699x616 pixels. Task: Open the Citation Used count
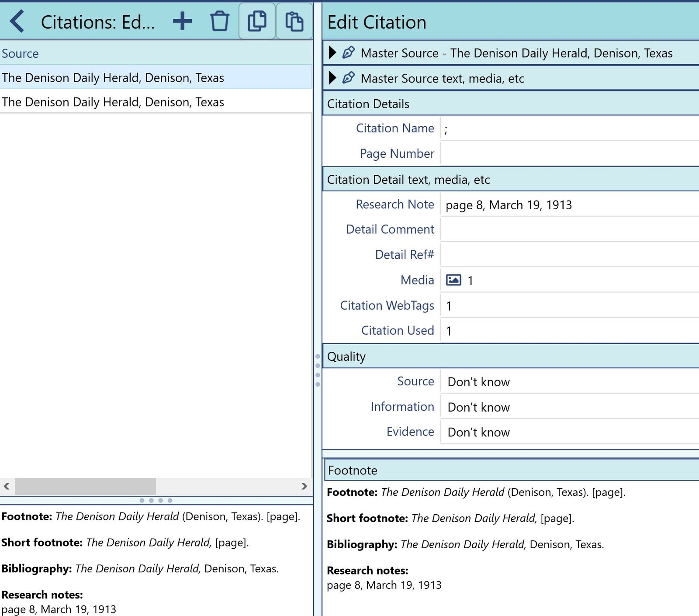click(570, 331)
